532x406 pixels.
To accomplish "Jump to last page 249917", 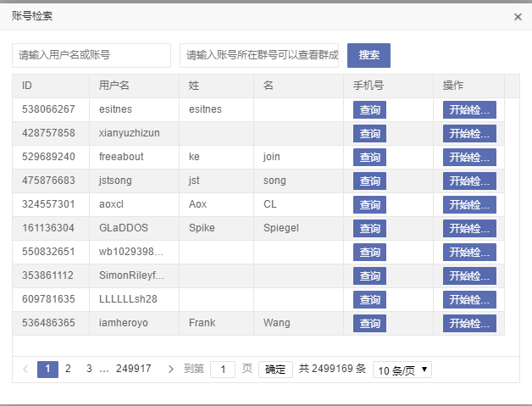I will (134, 369).
